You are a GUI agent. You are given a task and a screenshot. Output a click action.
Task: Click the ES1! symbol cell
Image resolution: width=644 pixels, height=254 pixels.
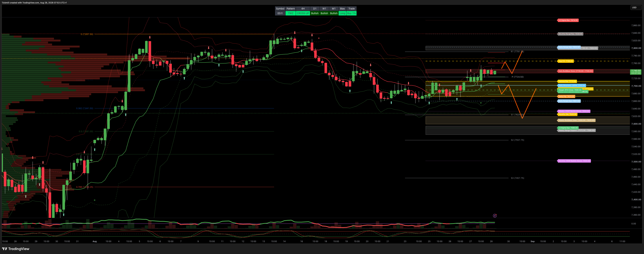coord(280,13)
